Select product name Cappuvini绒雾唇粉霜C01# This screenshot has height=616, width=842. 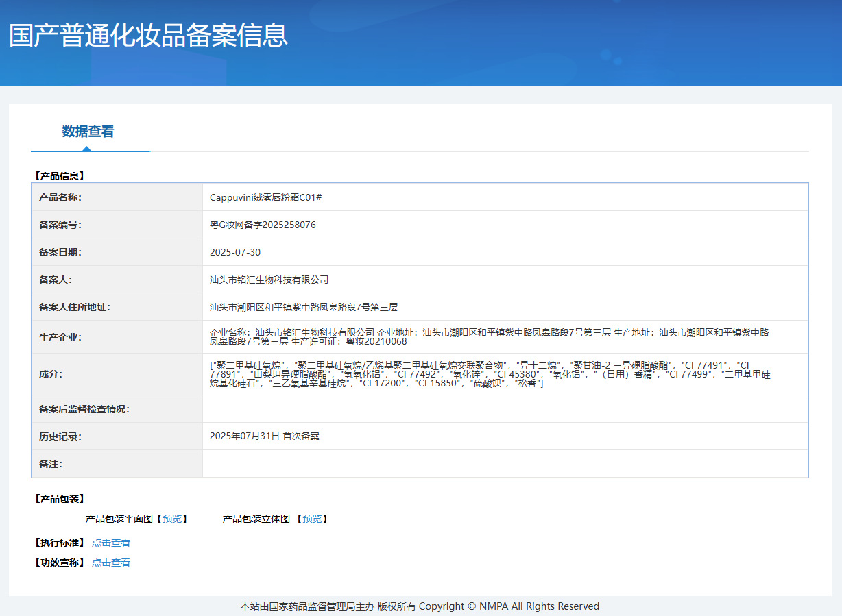tap(266, 197)
